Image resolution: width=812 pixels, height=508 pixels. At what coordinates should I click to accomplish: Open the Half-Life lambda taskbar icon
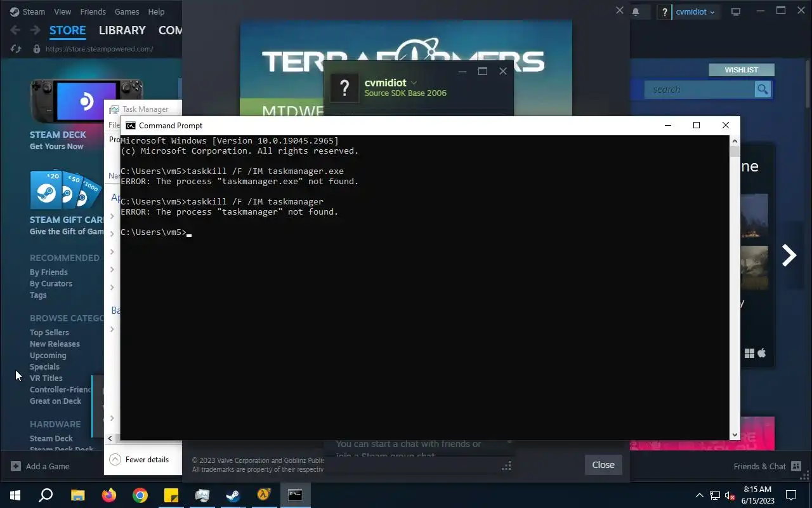coord(264,495)
